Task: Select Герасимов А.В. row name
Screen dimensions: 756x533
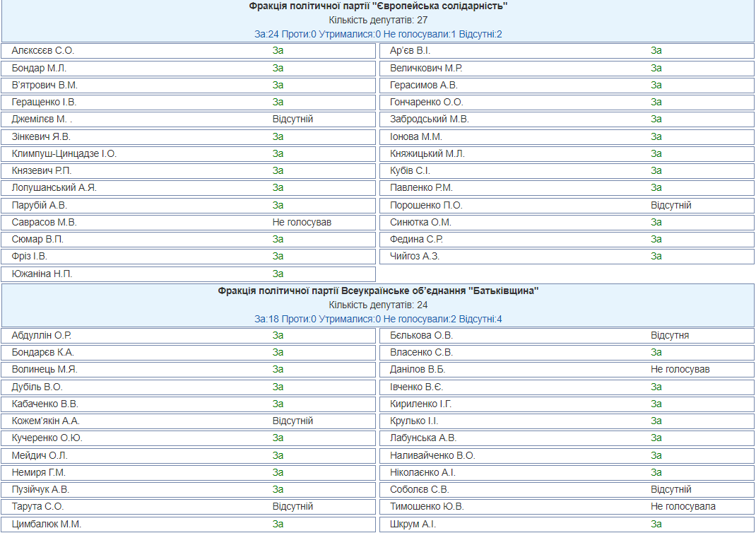Action: 424,85
